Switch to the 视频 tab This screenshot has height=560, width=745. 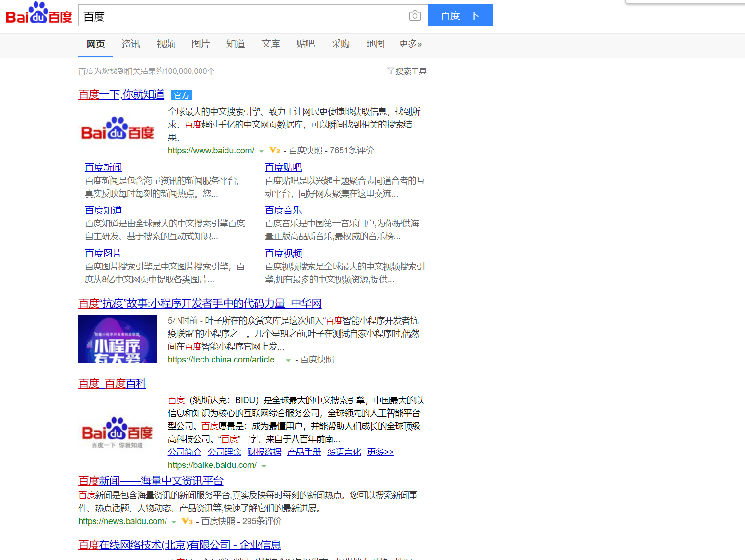coord(166,44)
